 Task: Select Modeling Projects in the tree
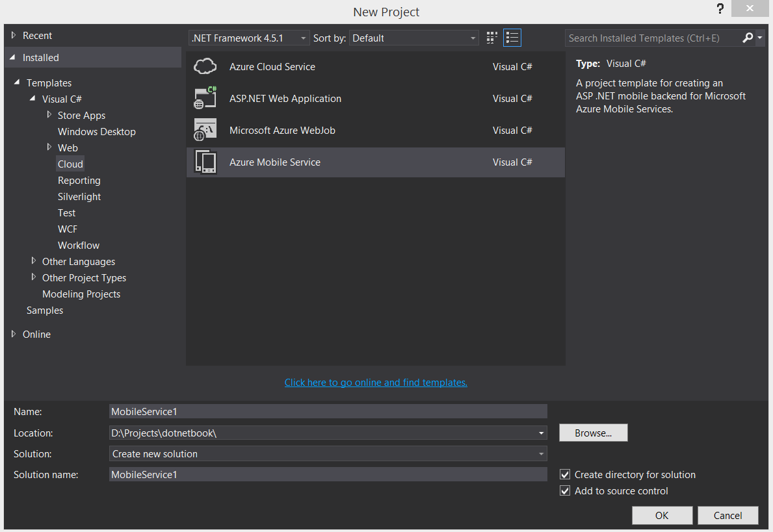click(81, 294)
